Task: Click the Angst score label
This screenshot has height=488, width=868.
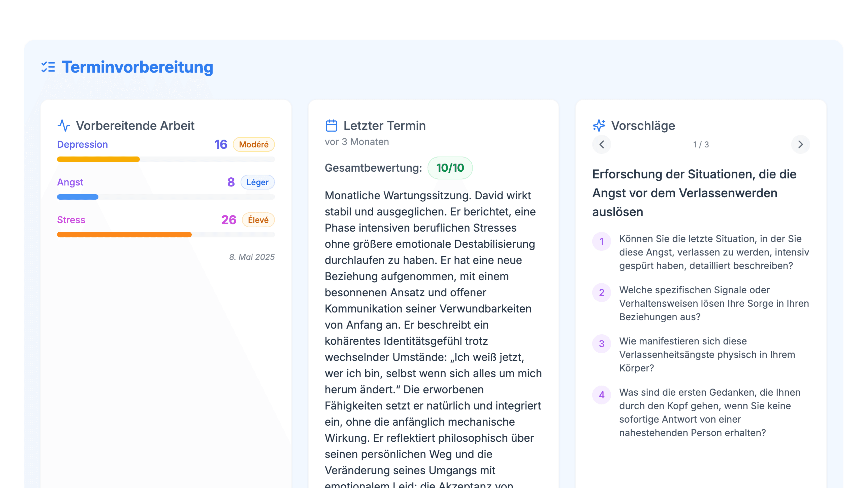Action: tap(231, 182)
